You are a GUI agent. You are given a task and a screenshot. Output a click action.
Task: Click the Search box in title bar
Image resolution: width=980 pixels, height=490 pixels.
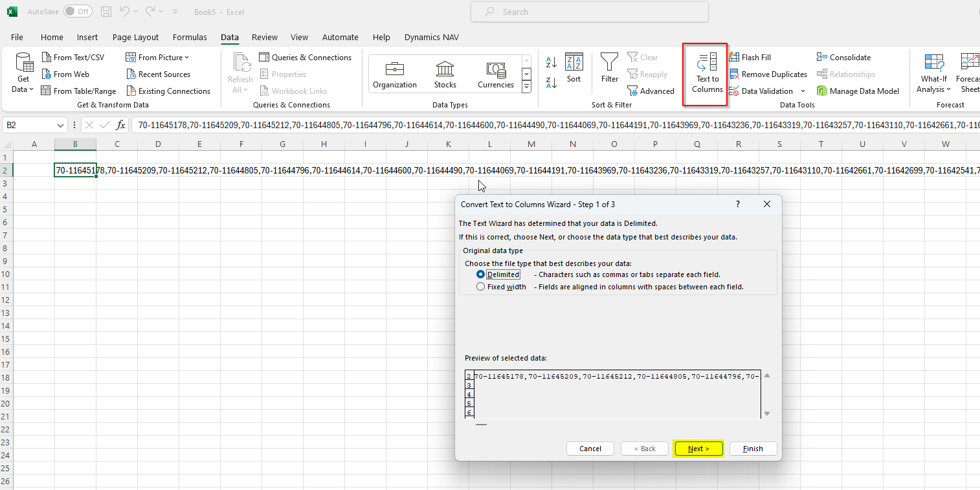tap(589, 12)
